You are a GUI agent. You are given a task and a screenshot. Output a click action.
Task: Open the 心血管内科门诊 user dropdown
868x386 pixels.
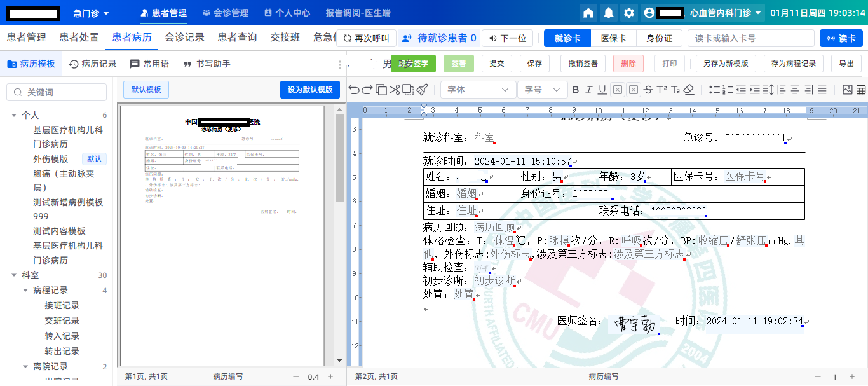[727, 13]
